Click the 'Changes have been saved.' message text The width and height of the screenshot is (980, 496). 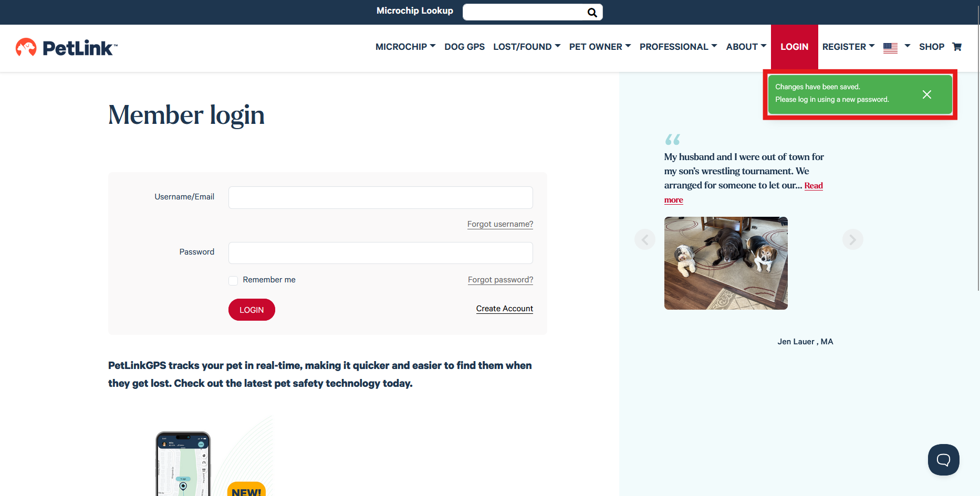818,87
